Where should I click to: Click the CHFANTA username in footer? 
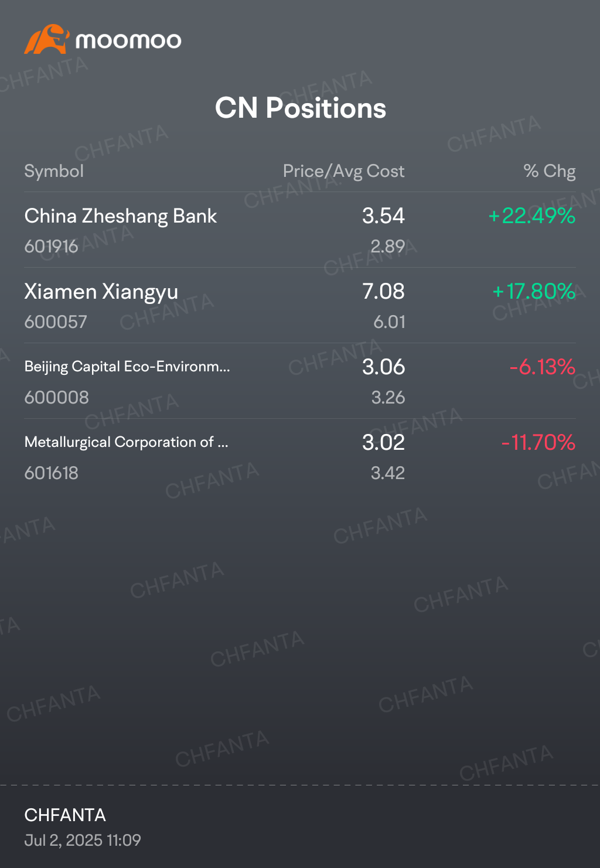(x=65, y=815)
